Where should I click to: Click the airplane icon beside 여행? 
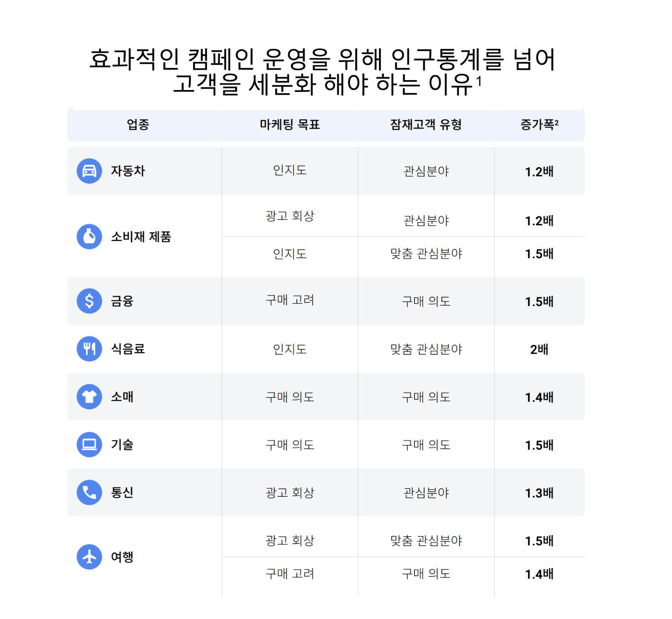(x=90, y=557)
